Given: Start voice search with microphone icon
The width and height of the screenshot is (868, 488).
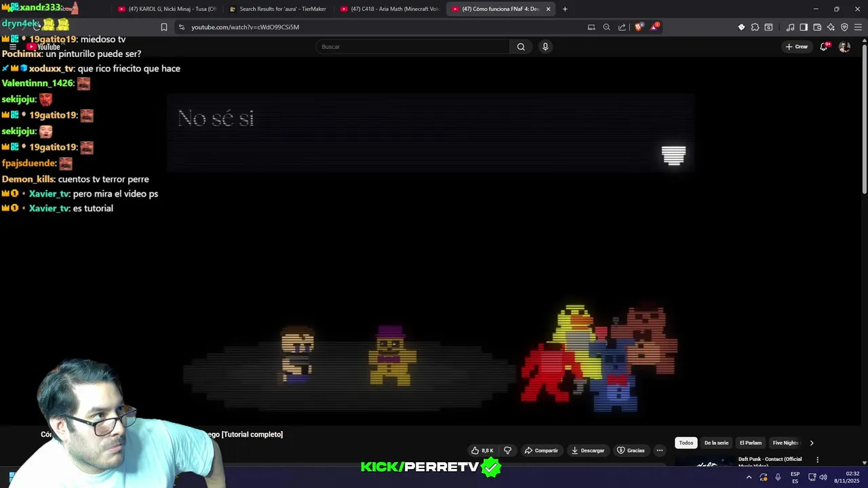Looking at the screenshot, I should [x=545, y=47].
